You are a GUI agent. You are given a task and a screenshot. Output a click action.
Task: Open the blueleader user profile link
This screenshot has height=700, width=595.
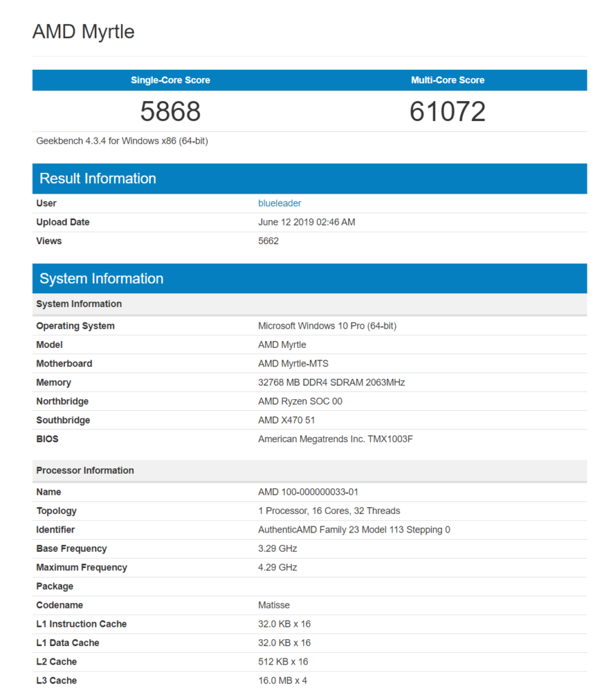(x=279, y=203)
